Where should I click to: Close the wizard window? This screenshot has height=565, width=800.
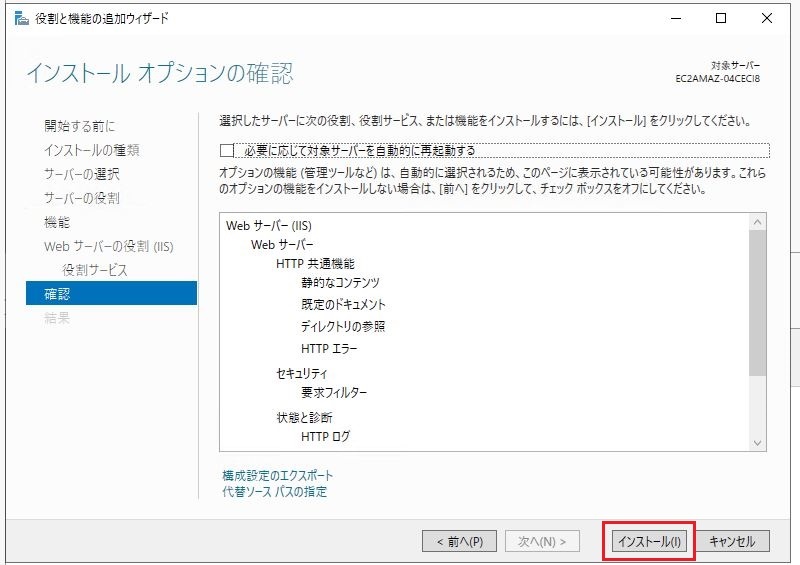(x=766, y=19)
